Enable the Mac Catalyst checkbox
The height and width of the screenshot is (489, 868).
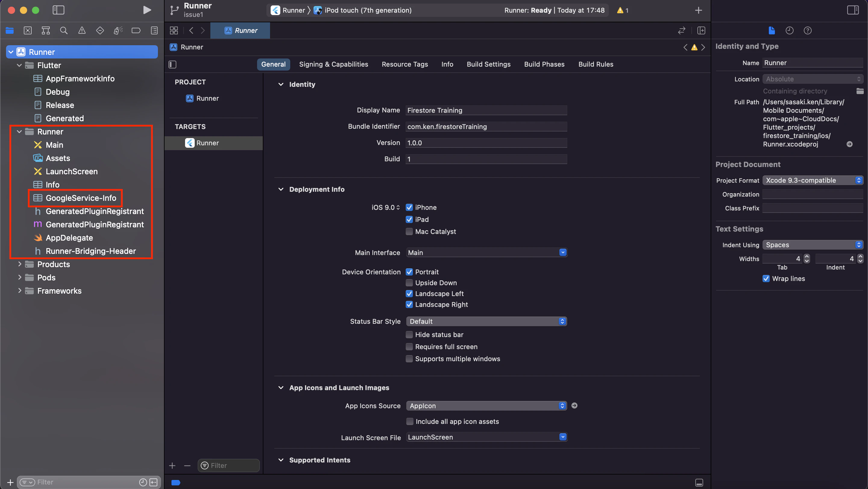(x=409, y=232)
